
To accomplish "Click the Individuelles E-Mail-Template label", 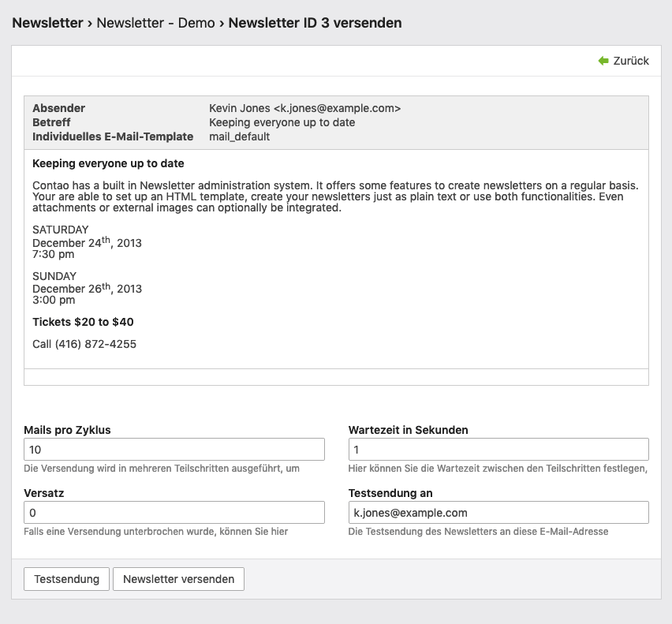I will (x=113, y=136).
